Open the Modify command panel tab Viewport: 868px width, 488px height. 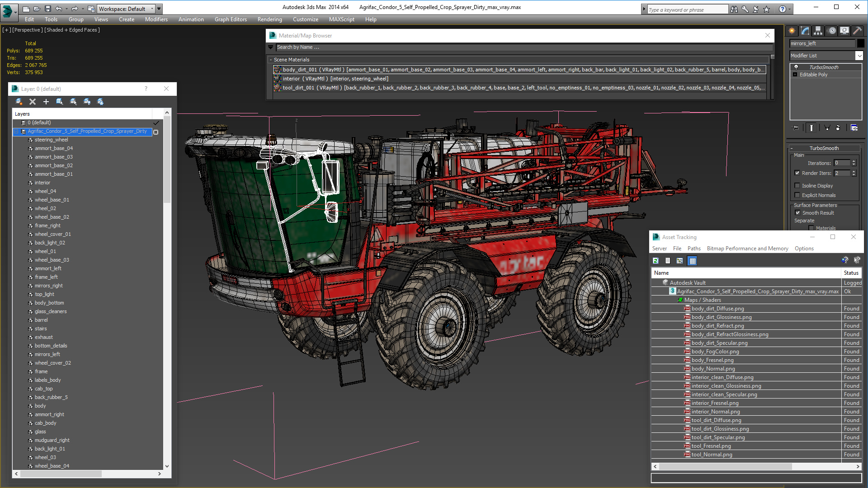tap(805, 31)
